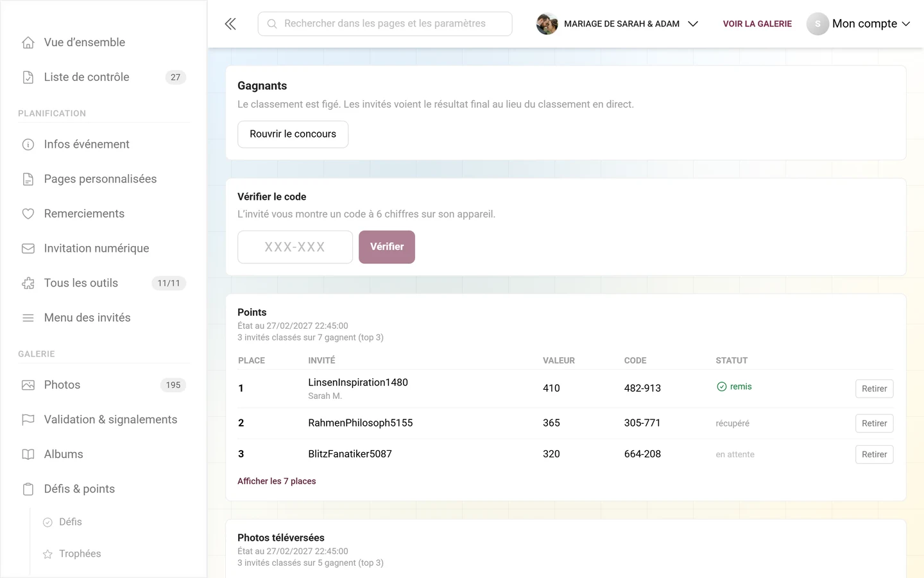
Task: Click the Albums book icon
Action: click(x=28, y=455)
